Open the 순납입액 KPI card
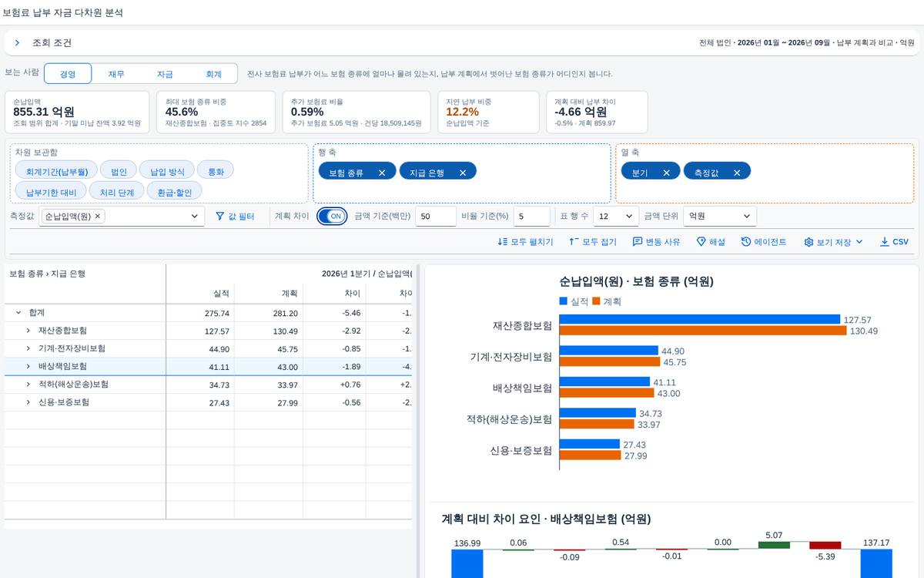 click(x=78, y=112)
